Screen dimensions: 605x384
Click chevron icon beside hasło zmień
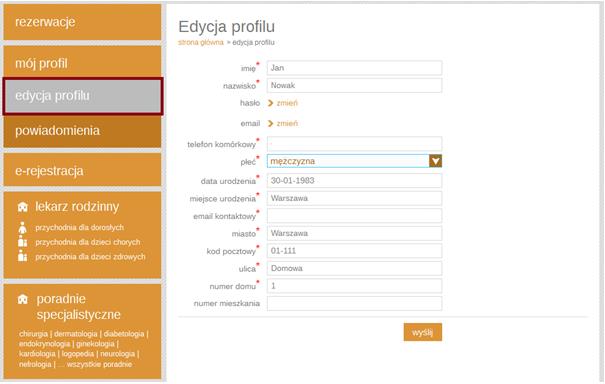[270, 103]
